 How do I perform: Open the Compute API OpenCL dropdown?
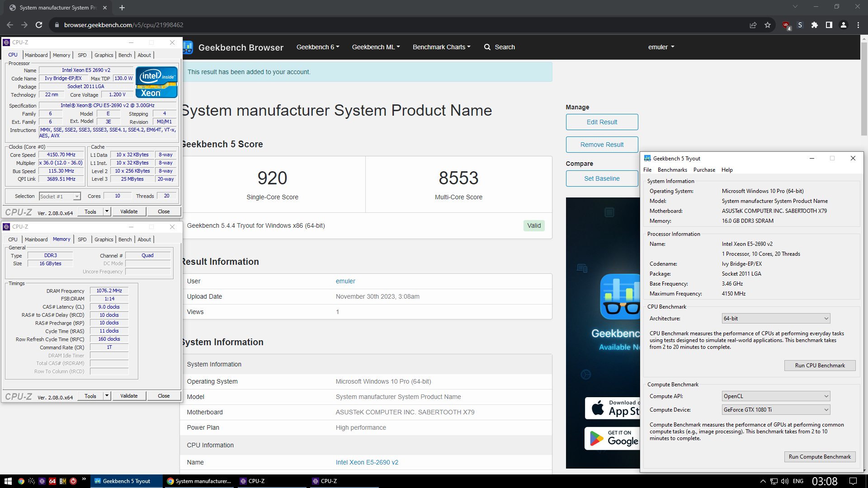point(776,396)
